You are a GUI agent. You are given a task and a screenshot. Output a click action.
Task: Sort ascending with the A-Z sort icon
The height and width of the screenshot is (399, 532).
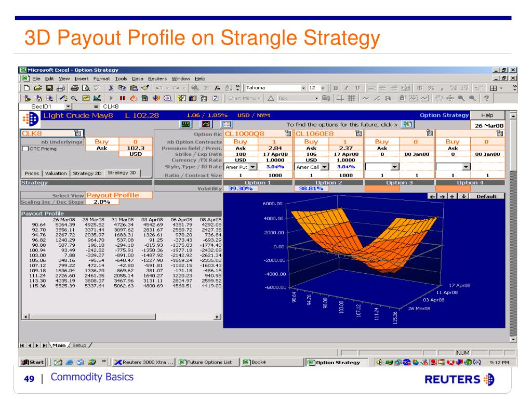click(229, 88)
